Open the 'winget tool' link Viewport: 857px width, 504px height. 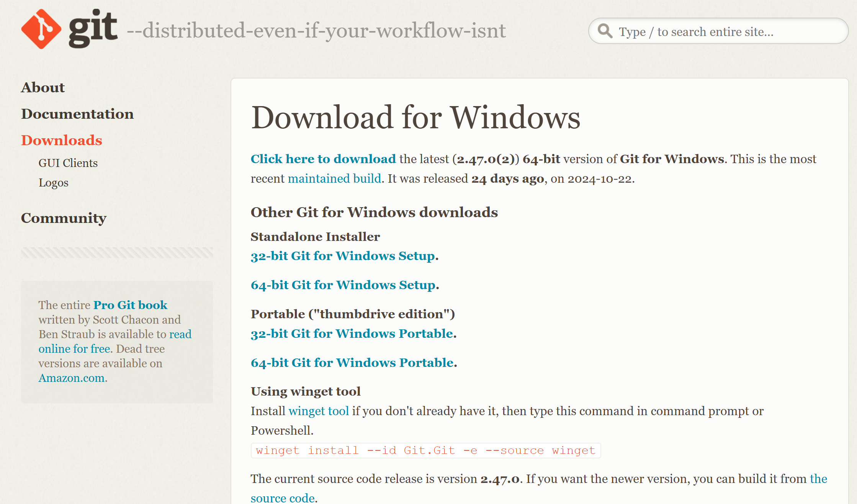click(319, 411)
